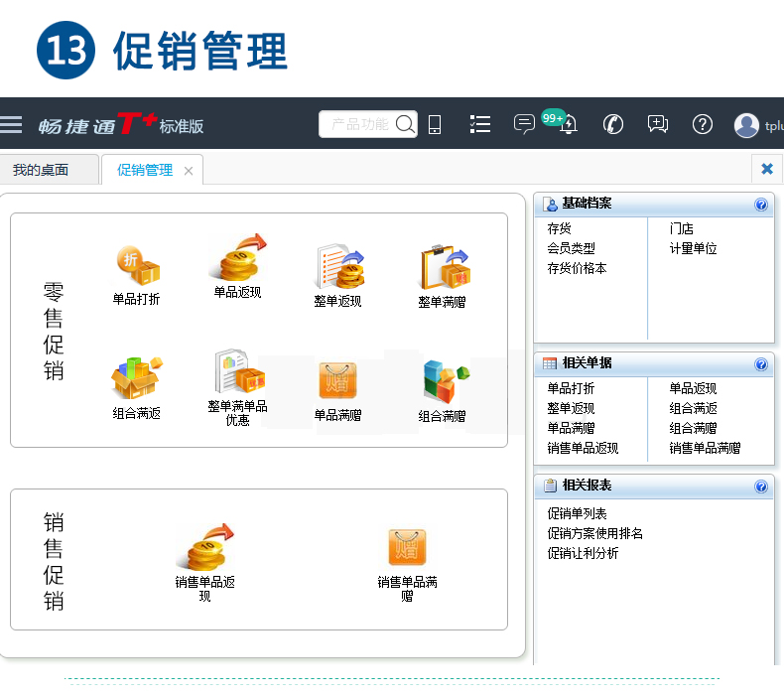Open the user avatar account menu
The height and width of the screenshot is (698, 784).
pyautogui.click(x=746, y=125)
